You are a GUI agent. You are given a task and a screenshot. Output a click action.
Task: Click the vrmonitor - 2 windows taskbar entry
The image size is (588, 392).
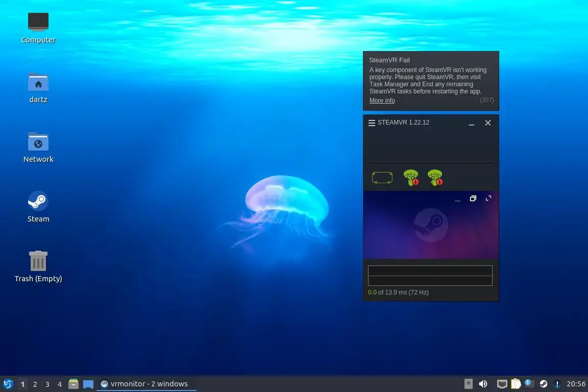[x=146, y=384]
